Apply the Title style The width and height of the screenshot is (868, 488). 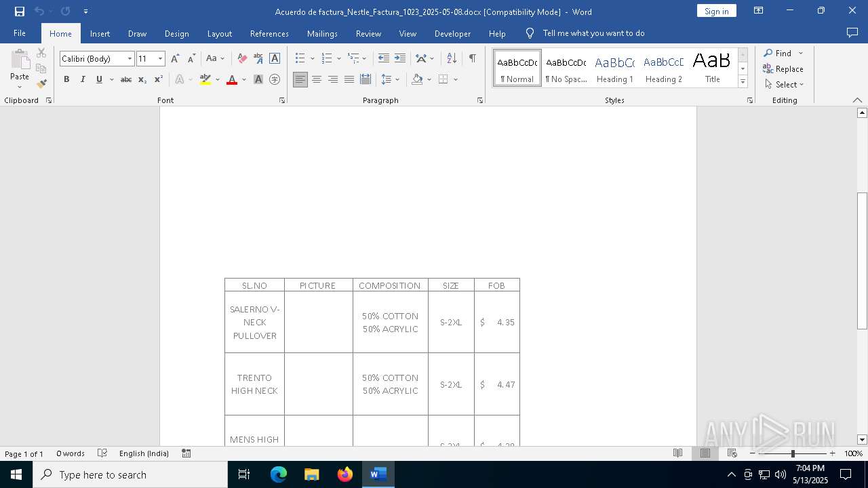(x=712, y=68)
